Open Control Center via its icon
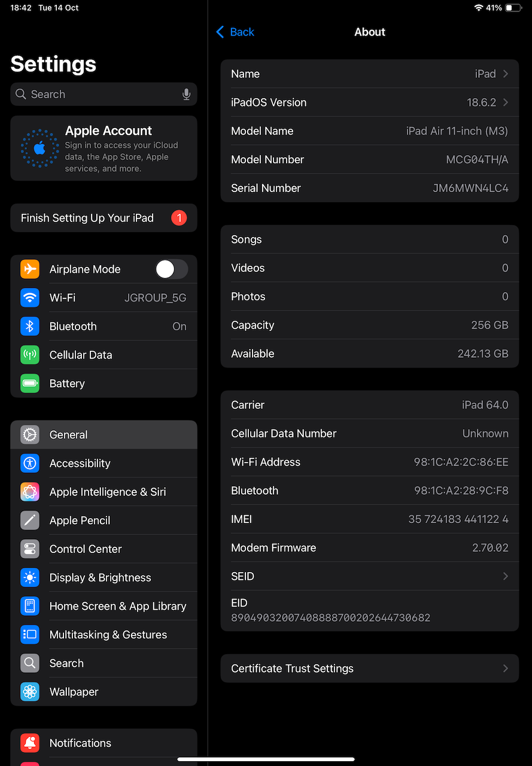This screenshot has width=532, height=766. (x=30, y=549)
